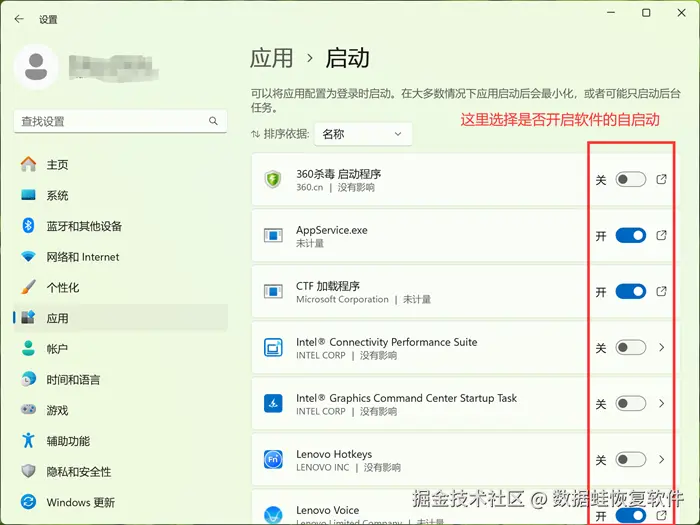Minimize the settings window
The width and height of the screenshot is (700, 525).
pyautogui.click(x=611, y=12)
